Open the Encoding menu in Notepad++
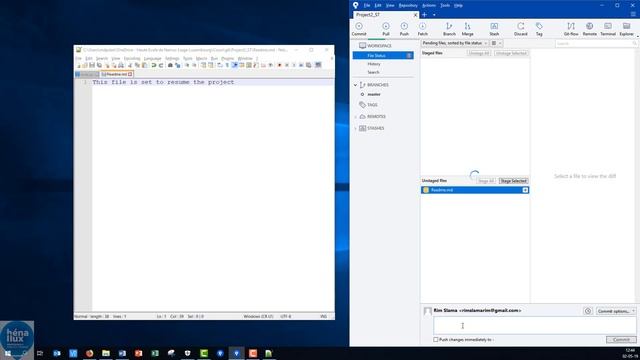 point(132,58)
